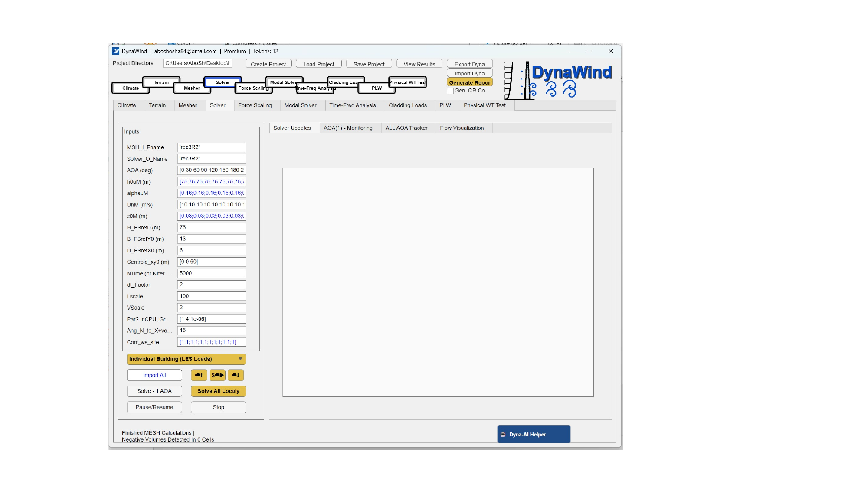Click the paid cloud run icon button
Viewport: 868px width, 488px height.
tap(217, 375)
